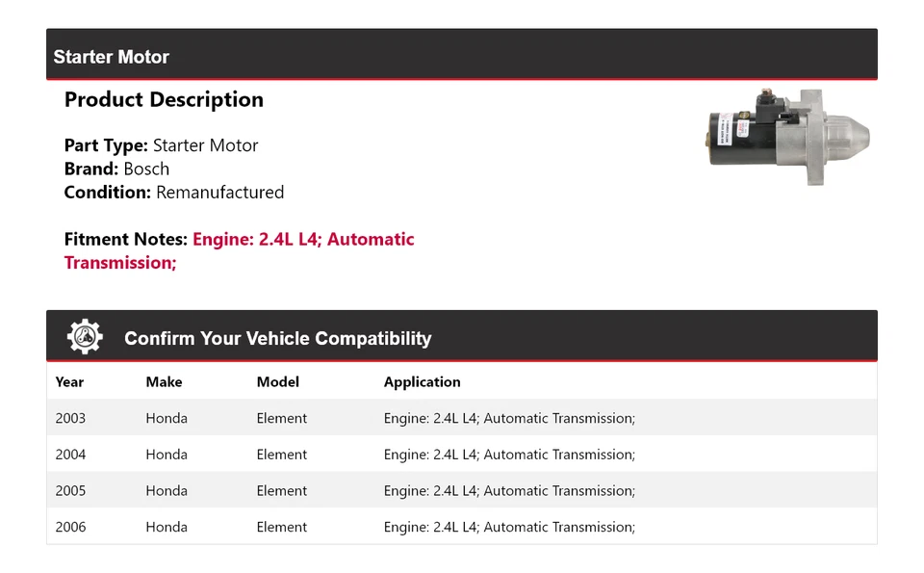Click the gear compatibility icon
Image resolution: width=924 pixels, height=573 pixels.
point(85,337)
